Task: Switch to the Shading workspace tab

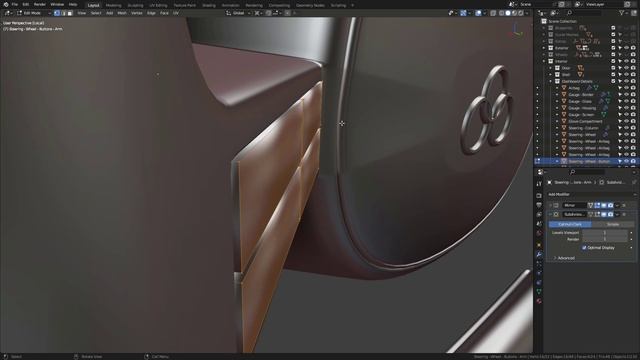Action: pyautogui.click(x=209, y=5)
